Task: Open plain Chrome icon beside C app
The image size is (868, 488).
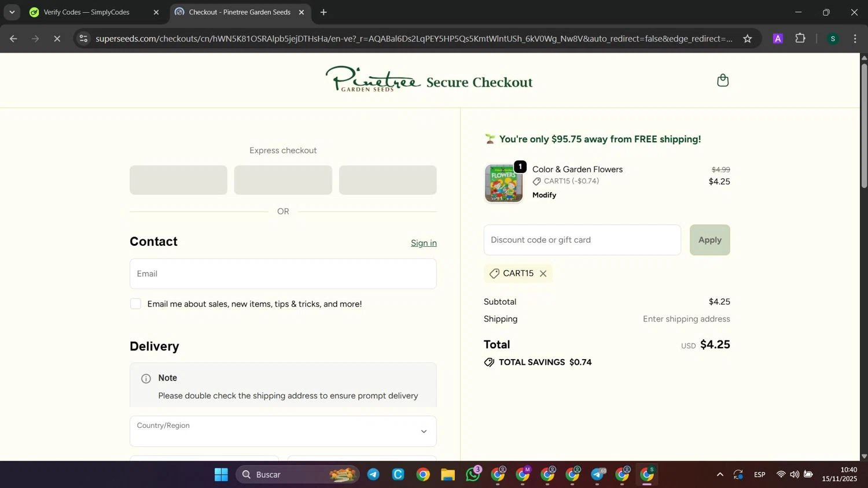Action: 423,475
